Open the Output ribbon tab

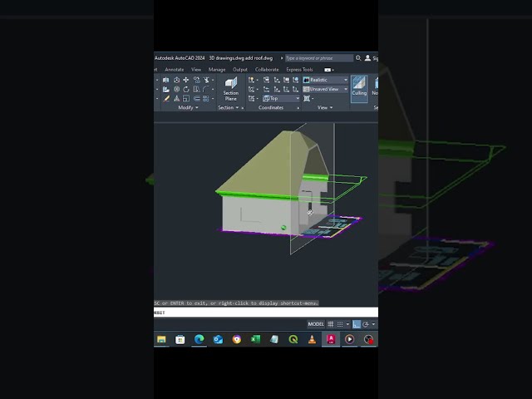(x=240, y=70)
